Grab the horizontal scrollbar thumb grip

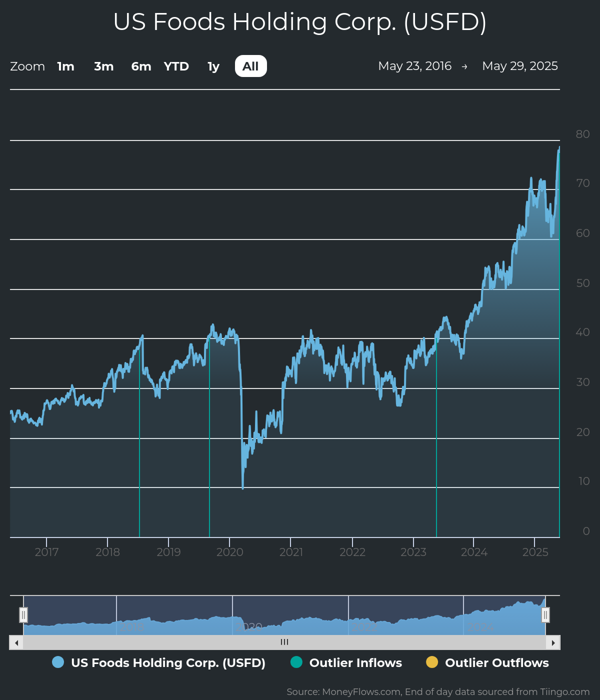pyautogui.click(x=284, y=642)
